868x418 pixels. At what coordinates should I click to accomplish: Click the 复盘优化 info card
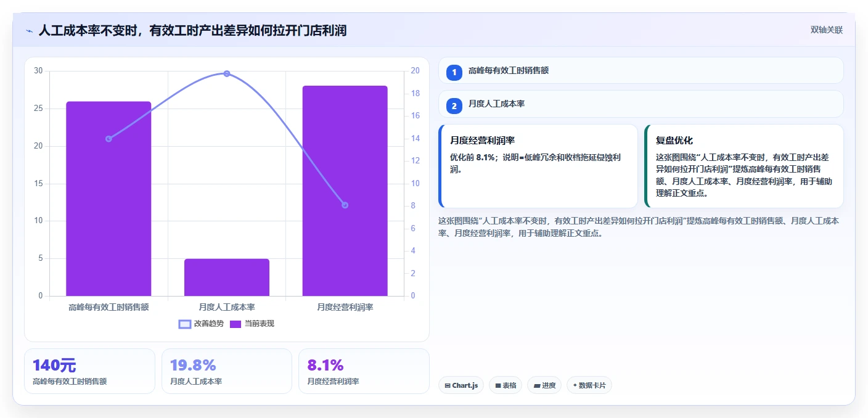tap(743, 166)
